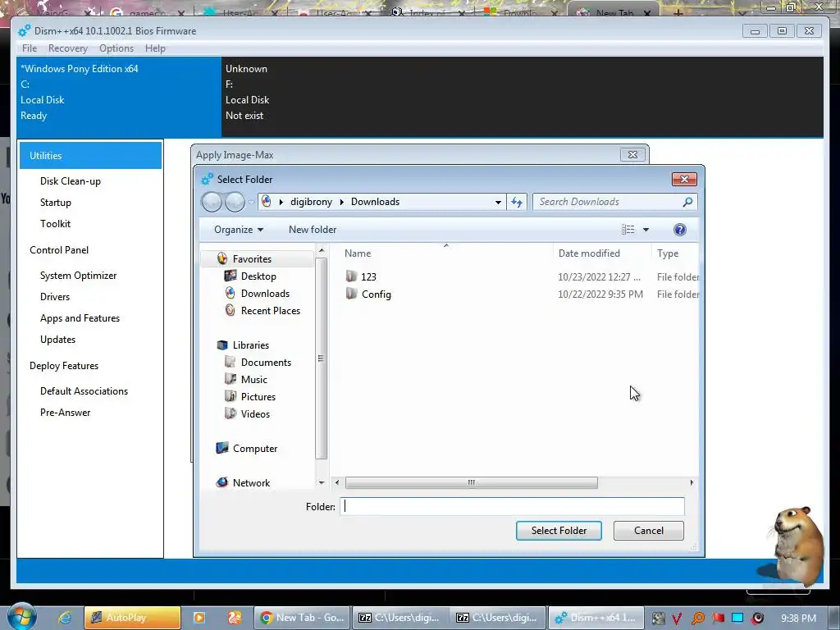
Task: Click the Utilities header in sidebar
Action: [x=90, y=155]
